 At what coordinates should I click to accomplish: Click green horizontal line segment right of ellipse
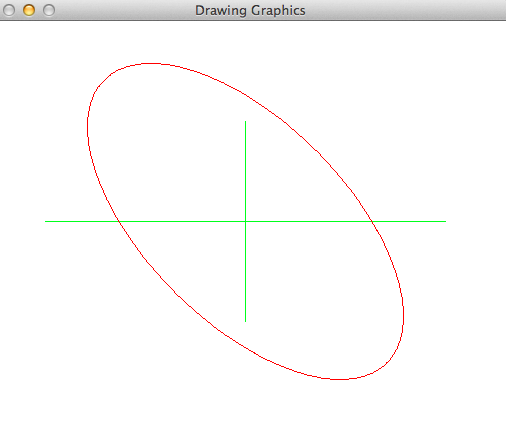click(409, 221)
